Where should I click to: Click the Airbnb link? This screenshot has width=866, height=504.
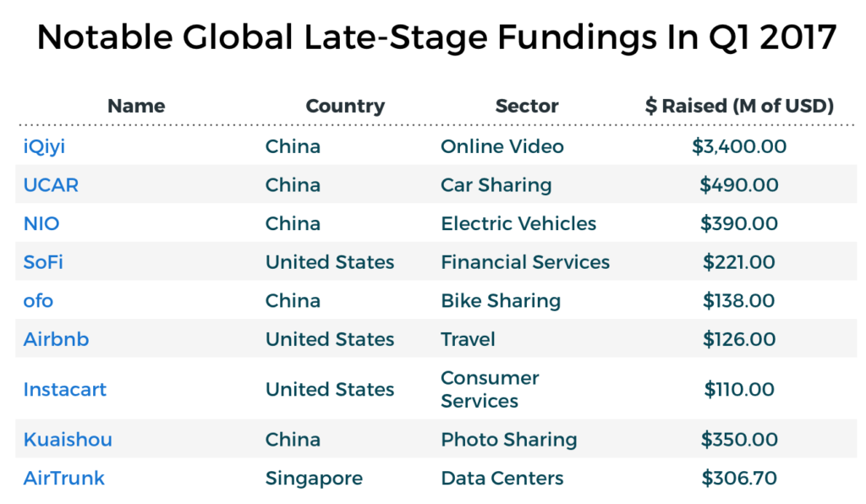[x=56, y=339]
